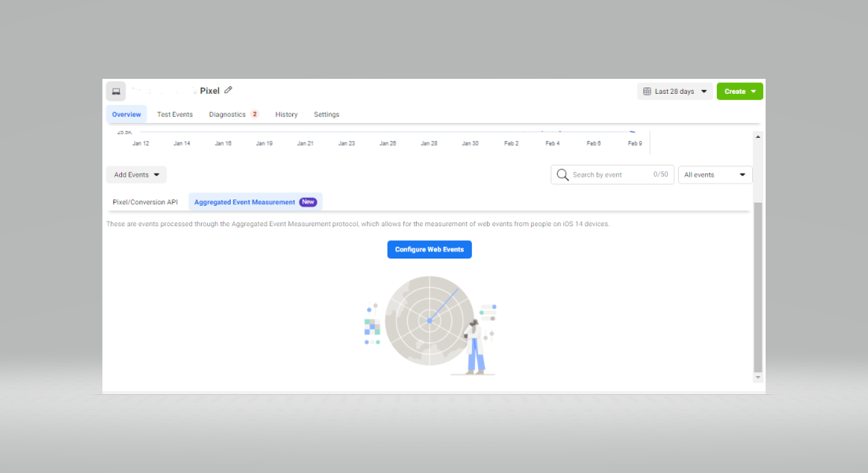Click the calendar icon in date range selector
868x473 pixels.
point(646,91)
